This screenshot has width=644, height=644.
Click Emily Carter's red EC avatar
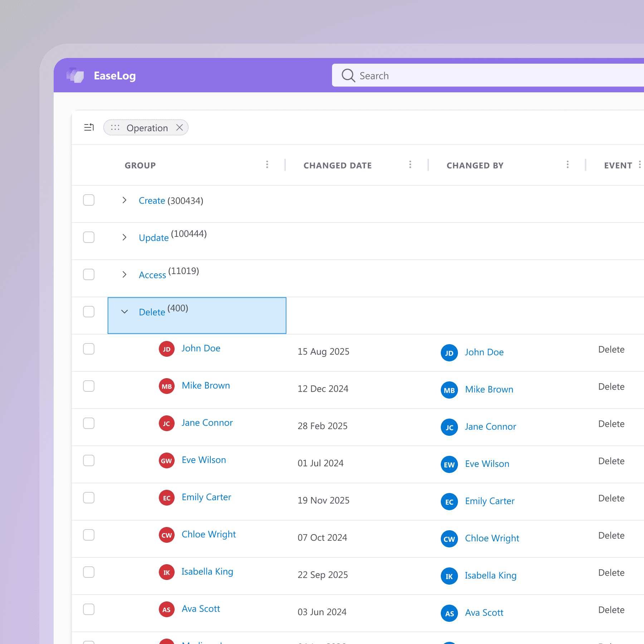[167, 498]
